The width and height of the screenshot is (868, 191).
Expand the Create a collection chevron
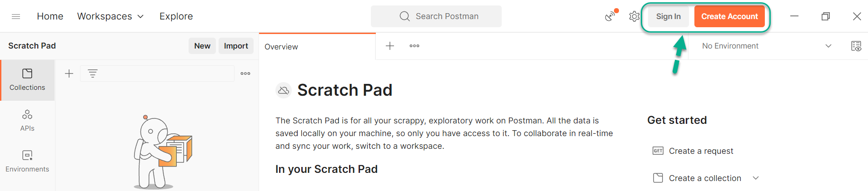click(756, 178)
